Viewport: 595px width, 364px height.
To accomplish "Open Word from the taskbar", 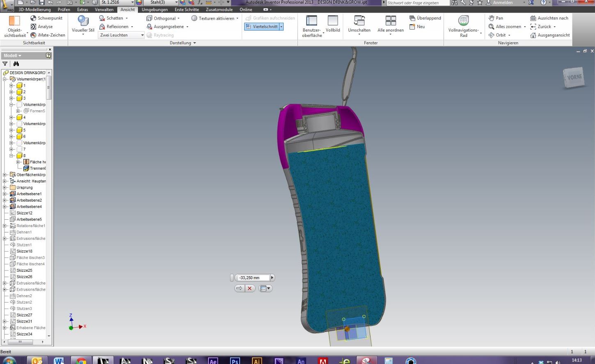I will tap(59, 360).
